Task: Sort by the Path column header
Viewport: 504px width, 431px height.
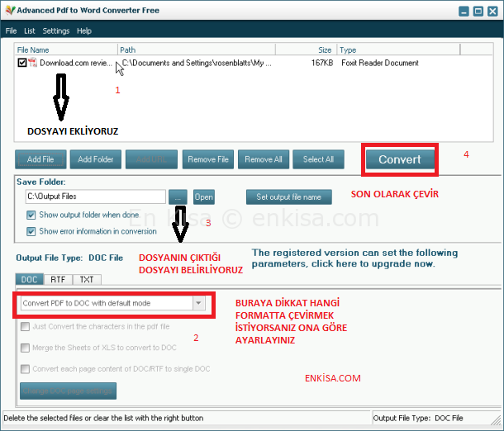Action: (197, 50)
